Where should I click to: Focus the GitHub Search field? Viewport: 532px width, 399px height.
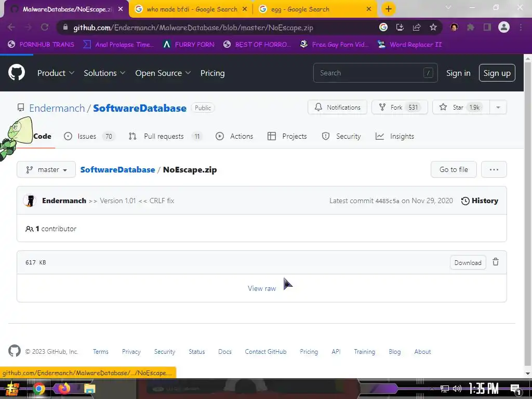pos(375,73)
